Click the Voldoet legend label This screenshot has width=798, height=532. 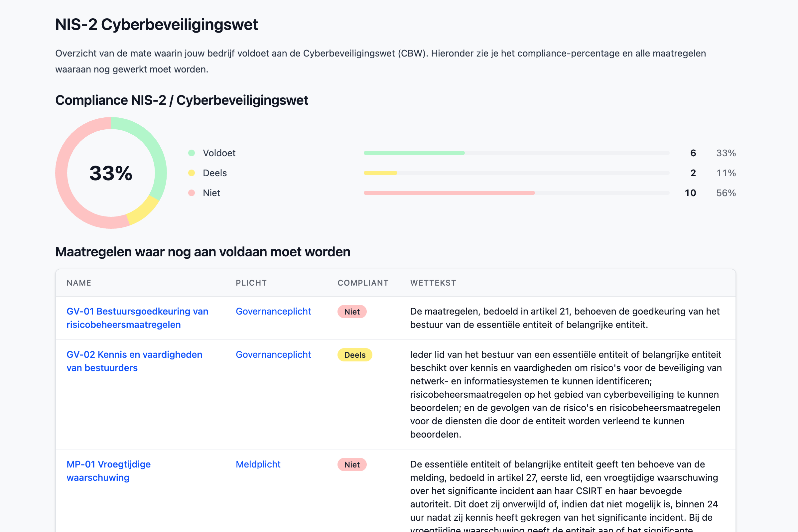219,153
